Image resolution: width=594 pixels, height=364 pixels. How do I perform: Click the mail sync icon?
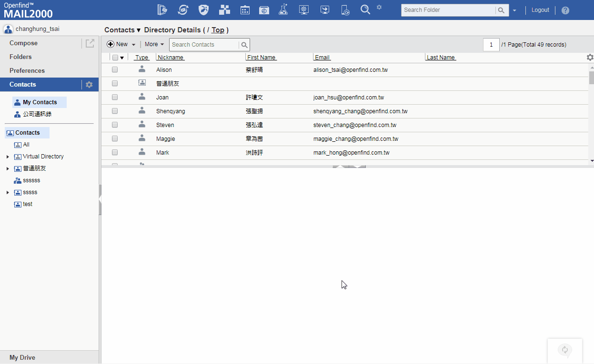coord(183,10)
